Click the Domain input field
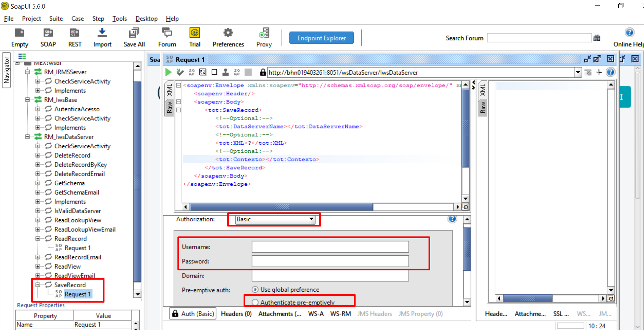Screen dimensions: 644x330 click(330, 276)
